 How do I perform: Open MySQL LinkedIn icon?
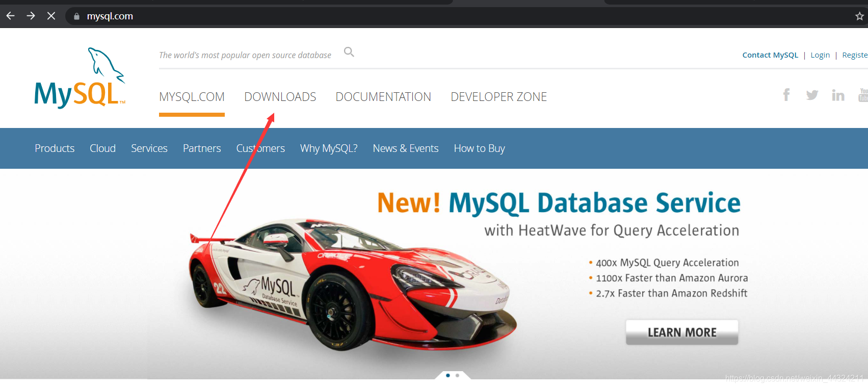click(838, 95)
